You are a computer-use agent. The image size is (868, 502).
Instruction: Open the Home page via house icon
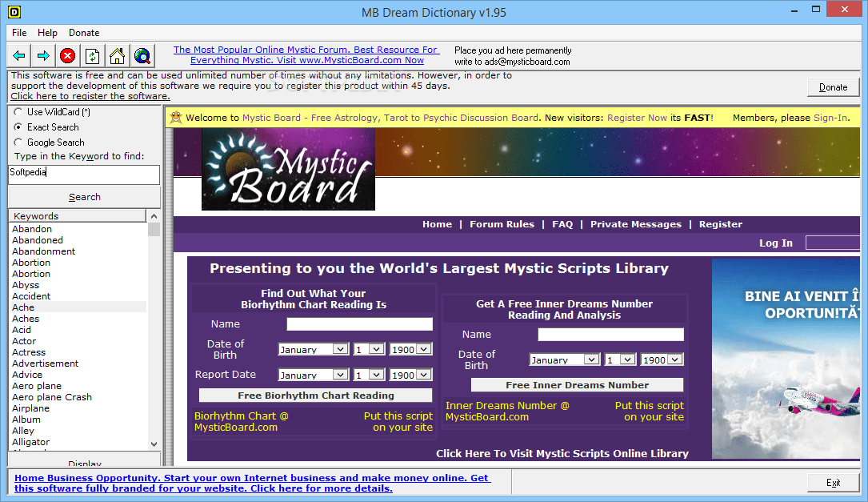117,55
